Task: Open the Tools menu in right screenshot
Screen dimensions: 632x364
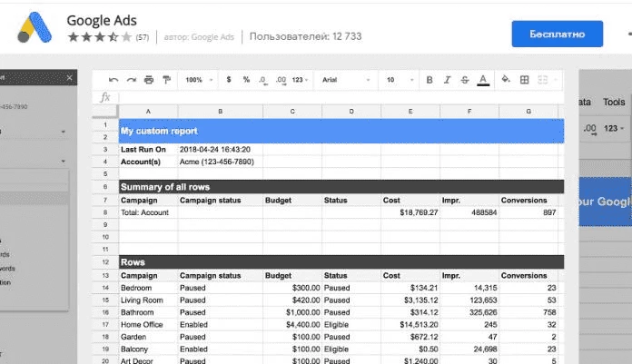Action: 614,103
